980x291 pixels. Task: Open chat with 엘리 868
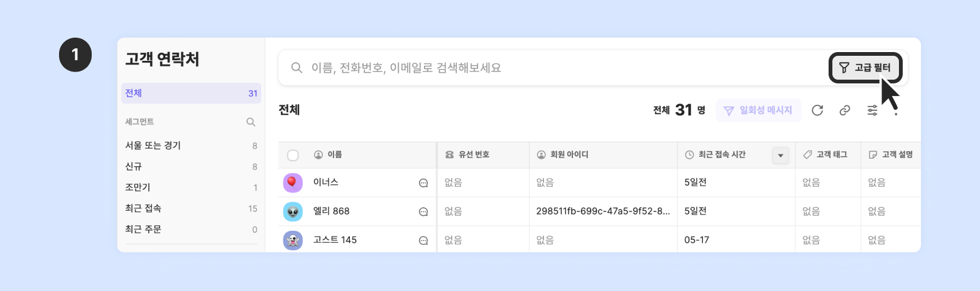coord(423,211)
